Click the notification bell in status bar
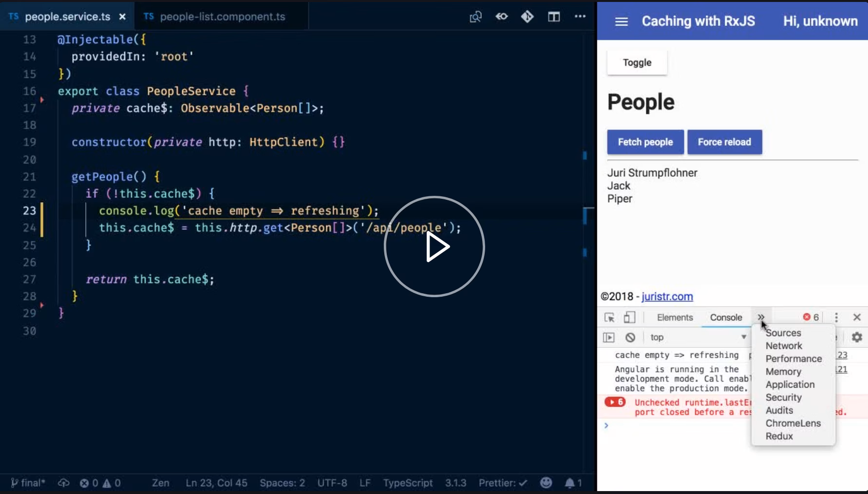Viewport: 868px width, 494px height. click(569, 483)
